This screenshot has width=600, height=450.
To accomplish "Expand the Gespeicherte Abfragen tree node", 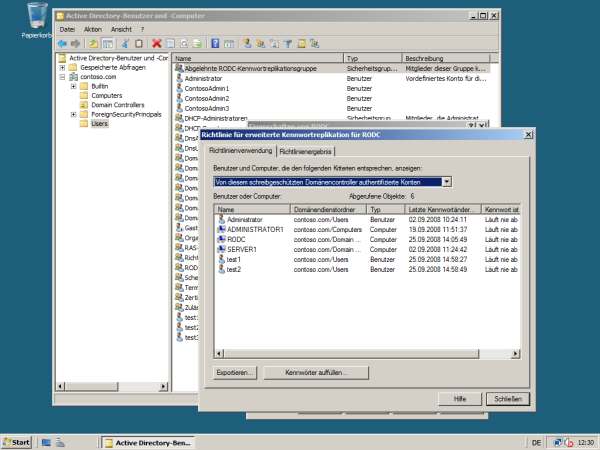I will 62,67.
